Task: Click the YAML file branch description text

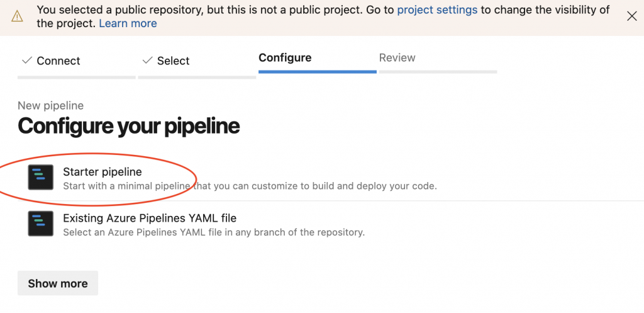Action: click(x=214, y=232)
